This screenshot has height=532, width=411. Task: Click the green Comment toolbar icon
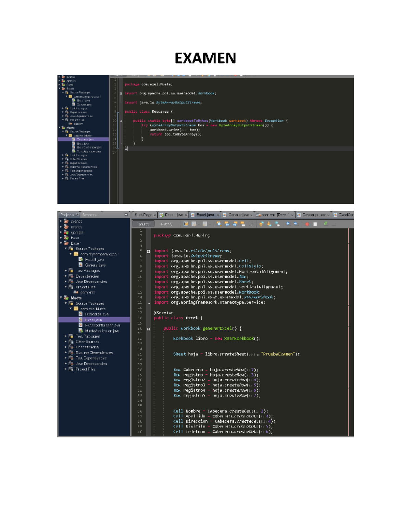[x=325, y=224]
